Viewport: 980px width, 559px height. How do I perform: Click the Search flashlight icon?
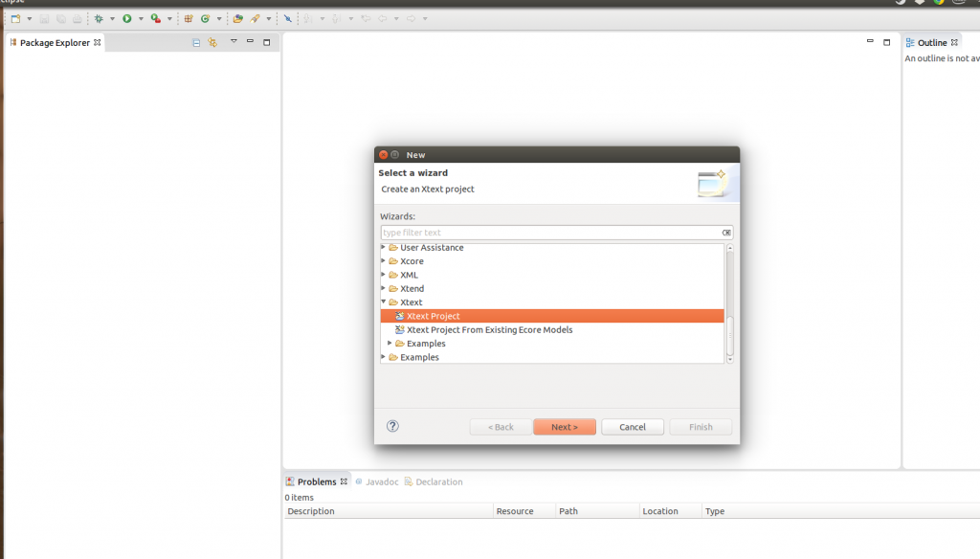[x=255, y=19]
